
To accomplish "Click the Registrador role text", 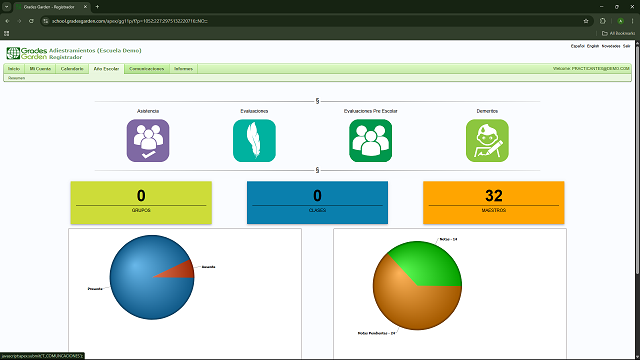I will click(x=65, y=57).
